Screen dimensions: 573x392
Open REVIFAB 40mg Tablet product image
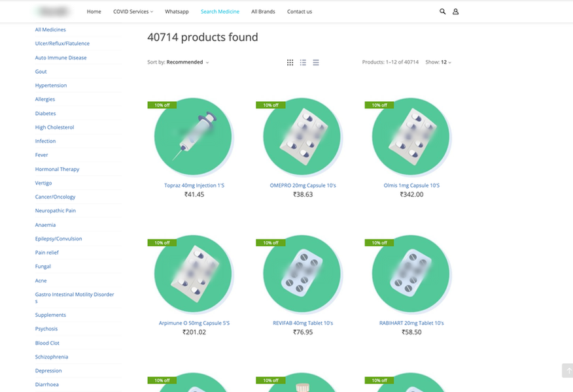[302, 274]
